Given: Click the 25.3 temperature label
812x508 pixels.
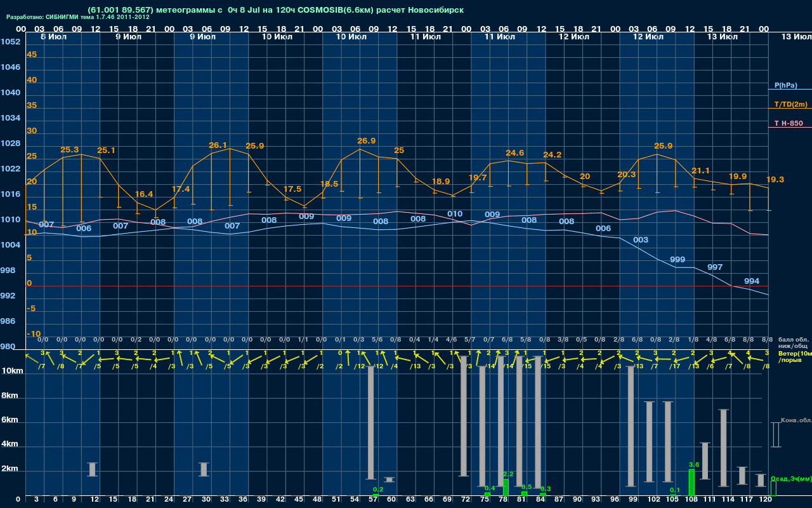Looking at the screenshot, I should click(x=70, y=150).
